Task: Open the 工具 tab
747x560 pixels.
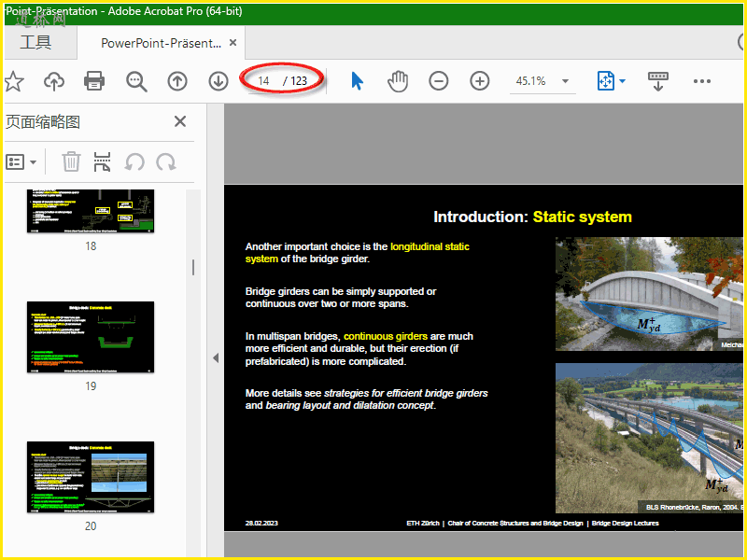Action: pos(35,42)
